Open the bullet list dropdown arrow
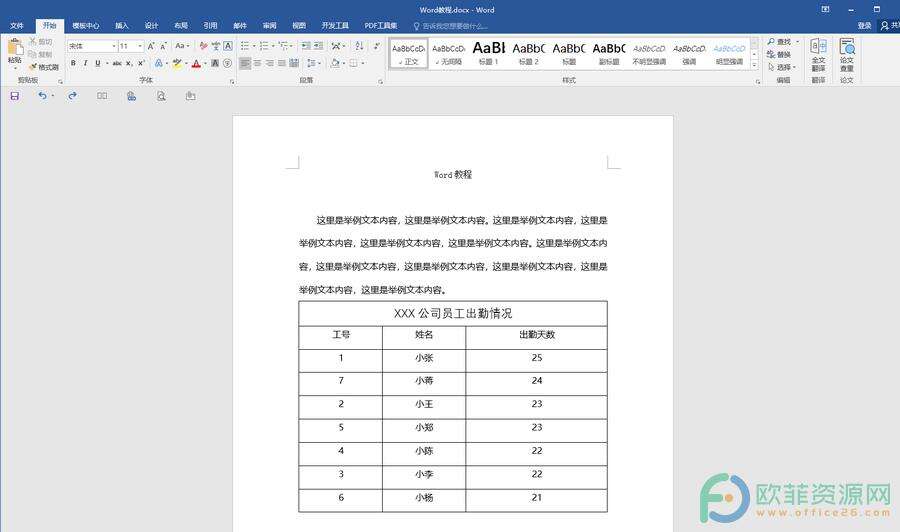The height and width of the screenshot is (532, 900). pos(254,46)
